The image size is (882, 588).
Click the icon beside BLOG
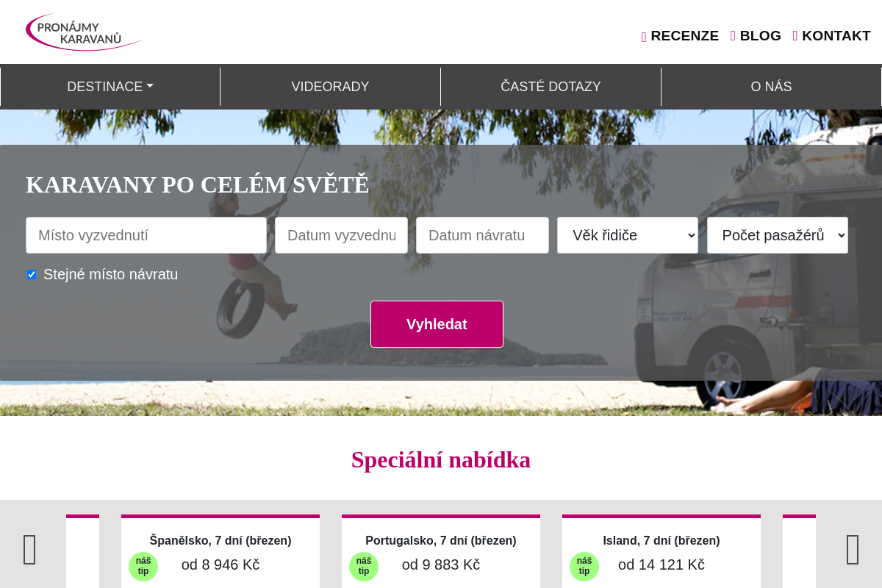pyautogui.click(x=733, y=36)
